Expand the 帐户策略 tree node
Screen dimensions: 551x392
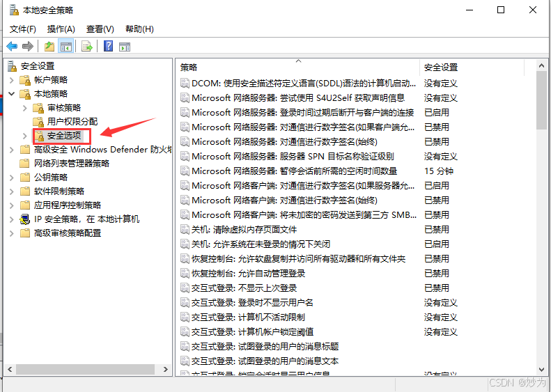pyautogui.click(x=12, y=80)
